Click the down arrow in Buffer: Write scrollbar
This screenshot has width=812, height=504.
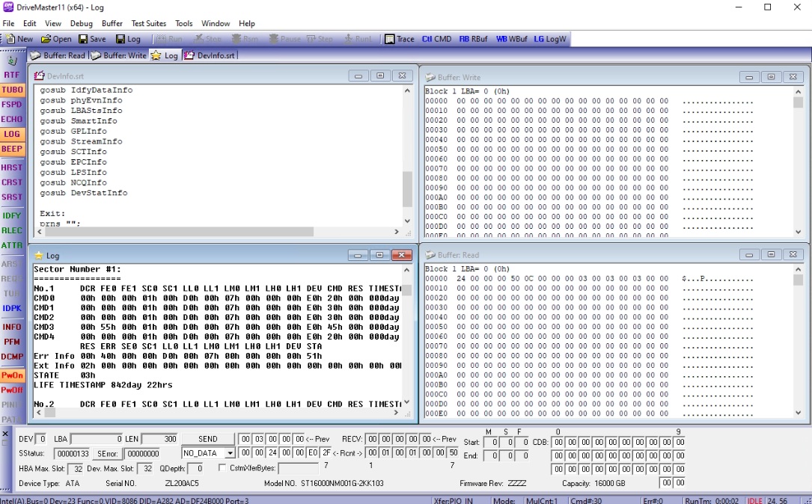[798, 233]
